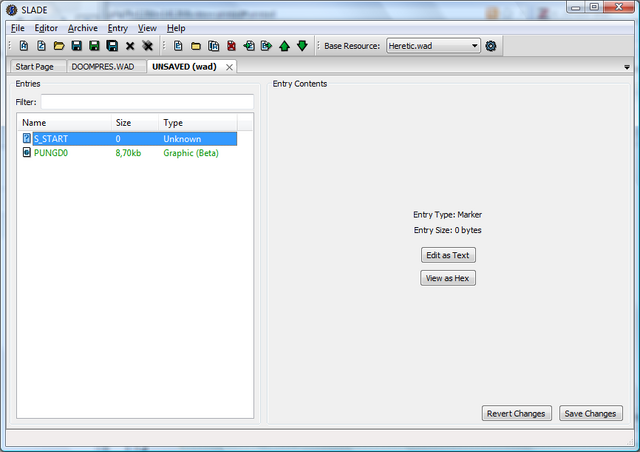Image resolution: width=640 pixels, height=452 pixels.
Task: Click the Entry Size: 0 bytes label
Action: click(447, 230)
